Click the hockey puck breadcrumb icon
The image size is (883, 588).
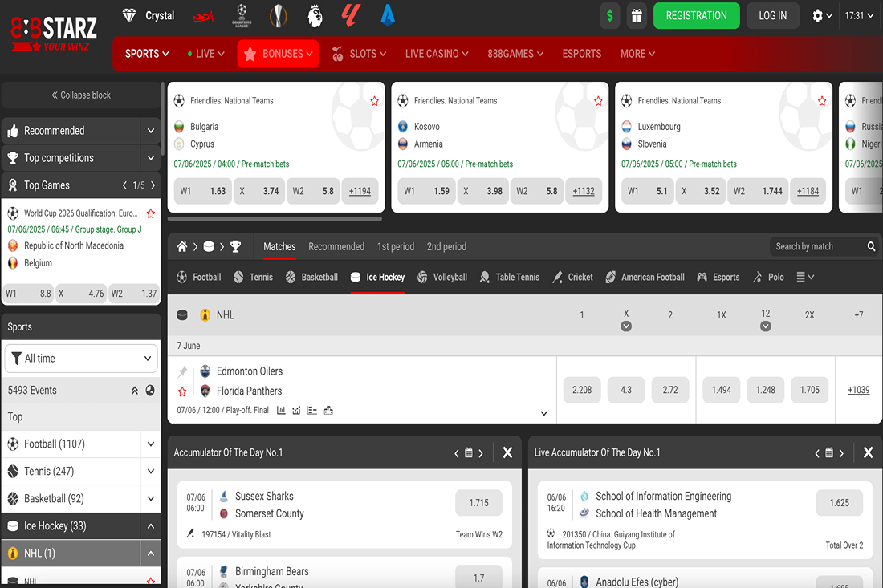click(x=209, y=246)
